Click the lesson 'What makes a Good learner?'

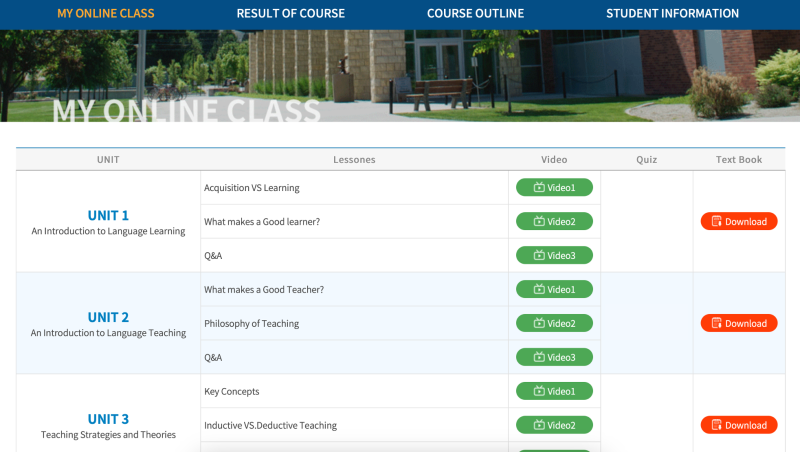(262, 222)
